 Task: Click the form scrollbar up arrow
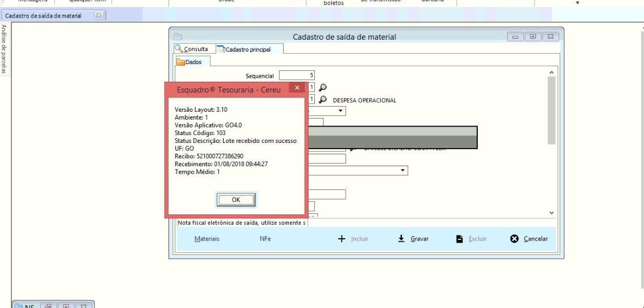click(551, 73)
